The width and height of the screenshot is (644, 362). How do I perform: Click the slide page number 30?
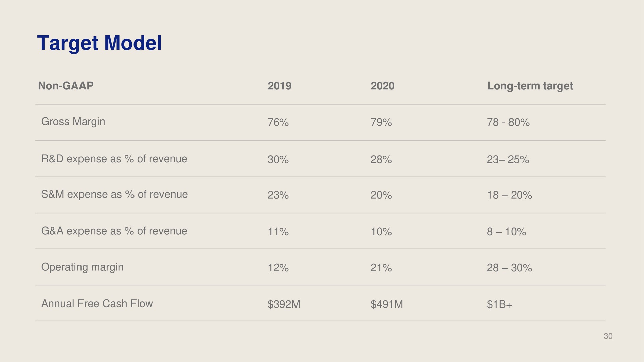(608, 336)
